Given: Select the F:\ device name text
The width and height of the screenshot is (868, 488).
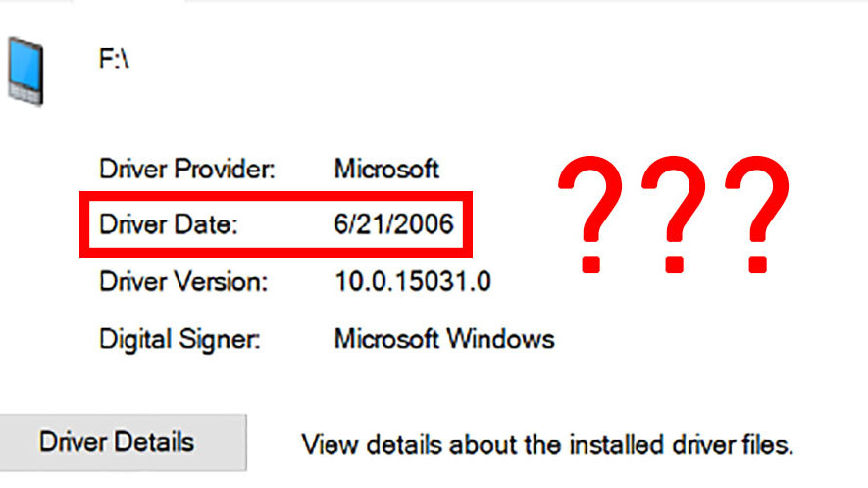Looking at the screenshot, I should (113, 60).
